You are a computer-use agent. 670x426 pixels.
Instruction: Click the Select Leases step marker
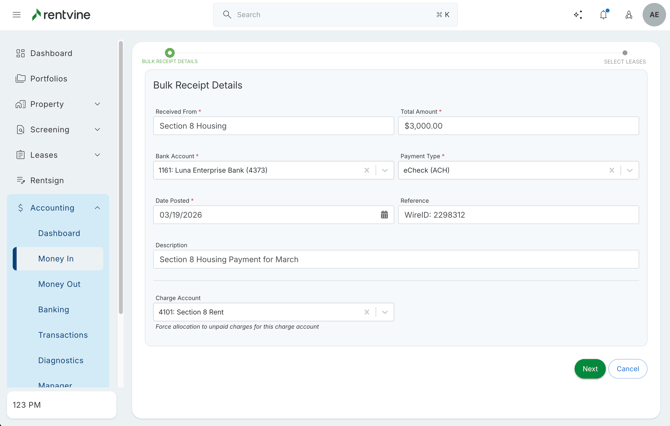point(625,53)
